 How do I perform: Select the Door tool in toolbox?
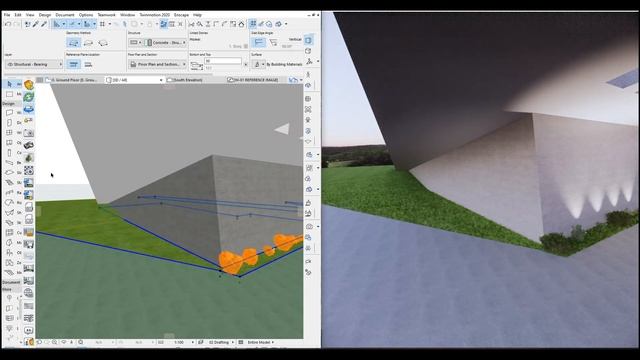tap(9, 122)
